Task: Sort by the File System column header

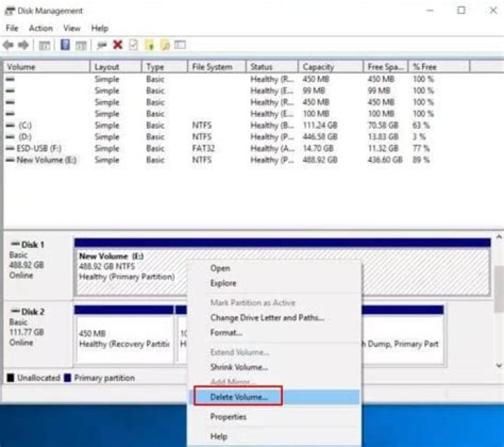Action: tap(217, 67)
